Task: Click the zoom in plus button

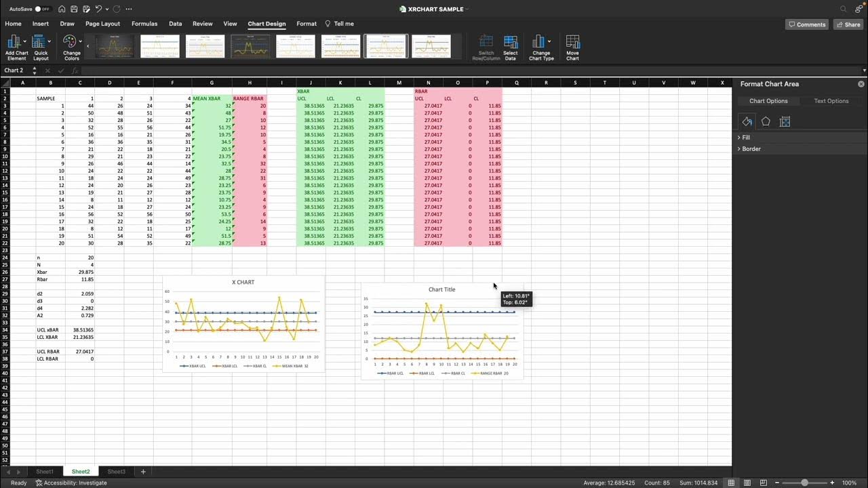Action: 833,483
